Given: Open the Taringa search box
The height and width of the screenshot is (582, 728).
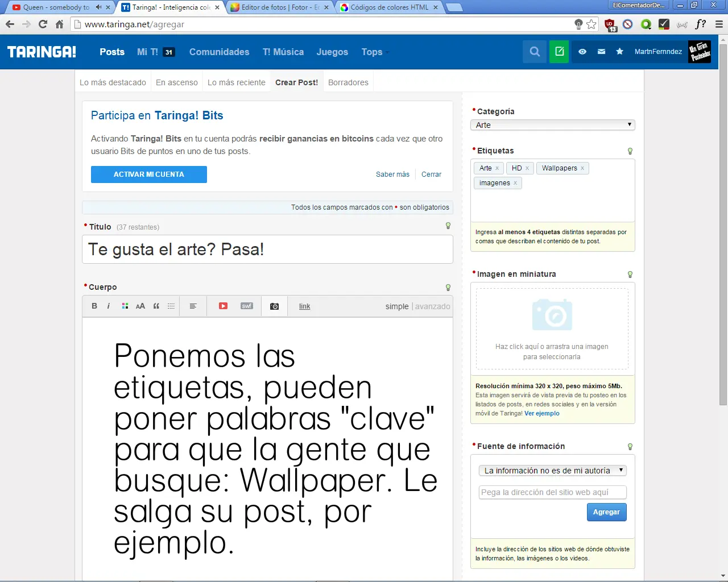Looking at the screenshot, I should (535, 52).
